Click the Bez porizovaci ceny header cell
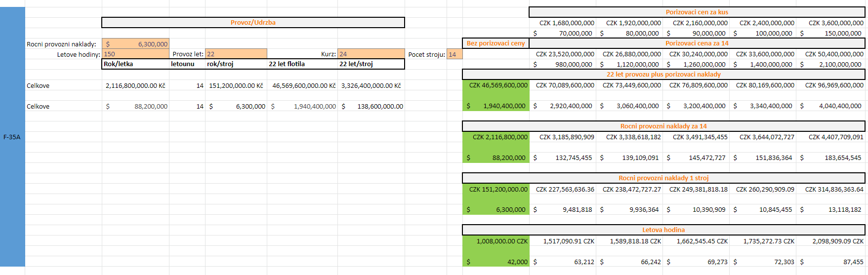 point(496,43)
